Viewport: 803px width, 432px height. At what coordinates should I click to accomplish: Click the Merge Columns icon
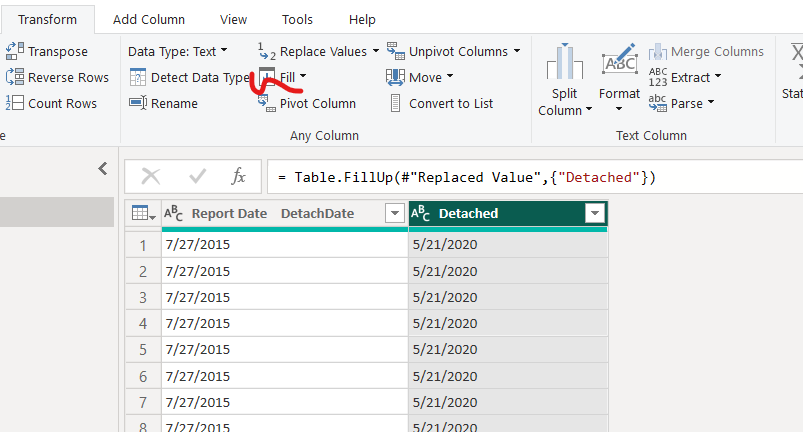click(658, 51)
